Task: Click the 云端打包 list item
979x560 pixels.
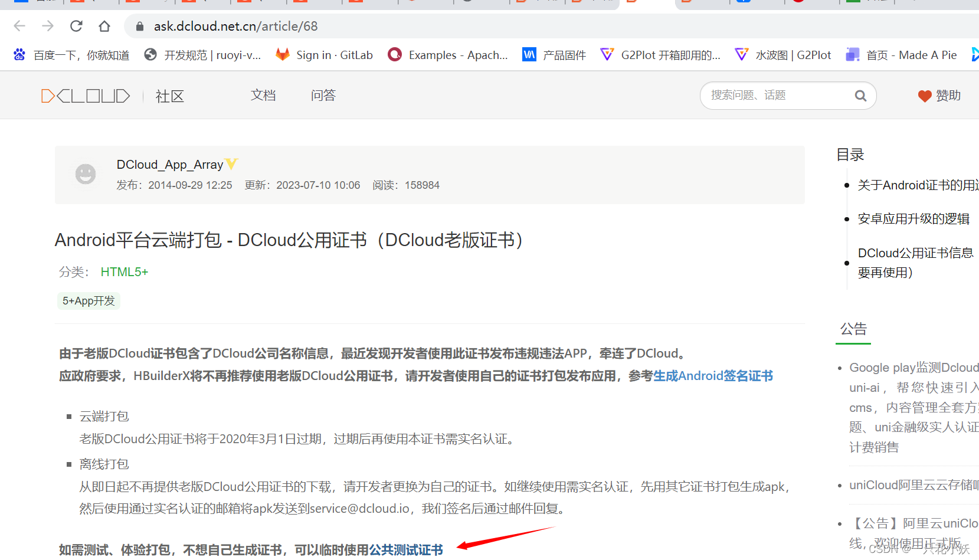Action: pyautogui.click(x=104, y=417)
